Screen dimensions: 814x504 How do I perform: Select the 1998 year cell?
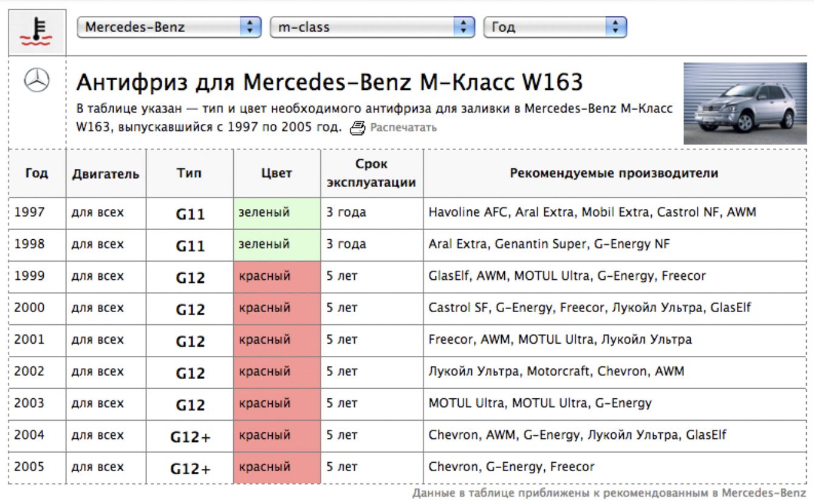37,245
